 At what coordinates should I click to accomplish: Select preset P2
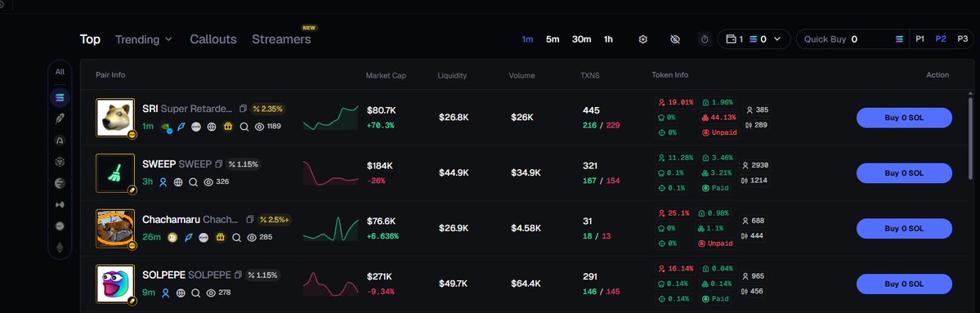pos(941,38)
